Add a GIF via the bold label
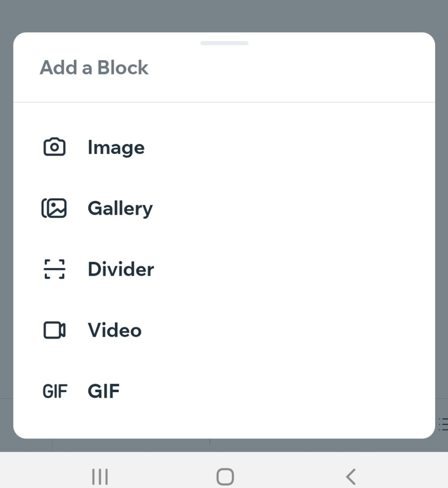448x488 pixels. pos(104,392)
